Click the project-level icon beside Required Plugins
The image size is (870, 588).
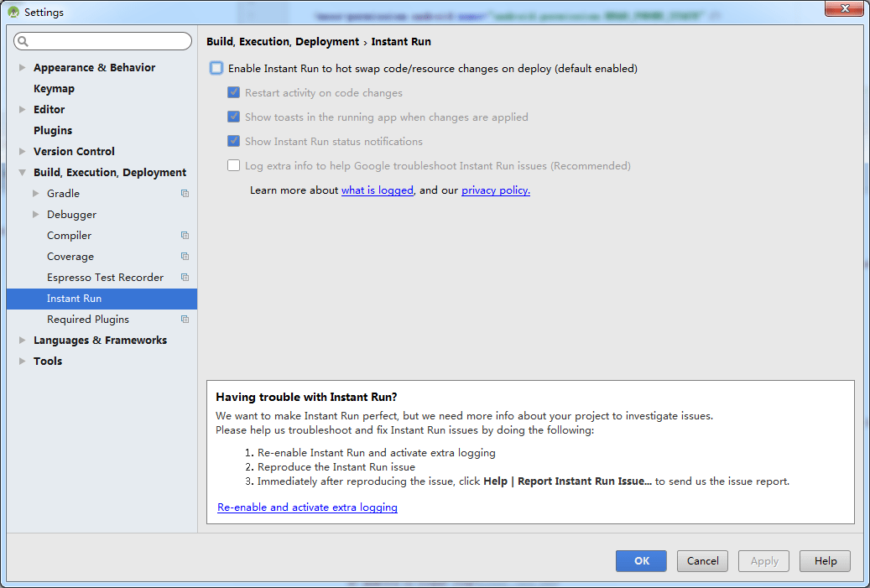coord(185,320)
